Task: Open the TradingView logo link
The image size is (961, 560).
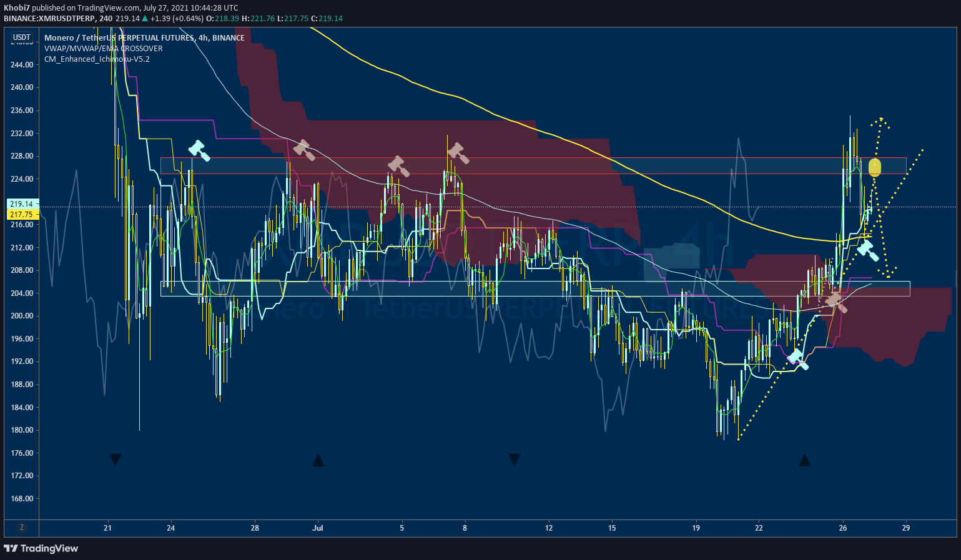Action: (41, 548)
